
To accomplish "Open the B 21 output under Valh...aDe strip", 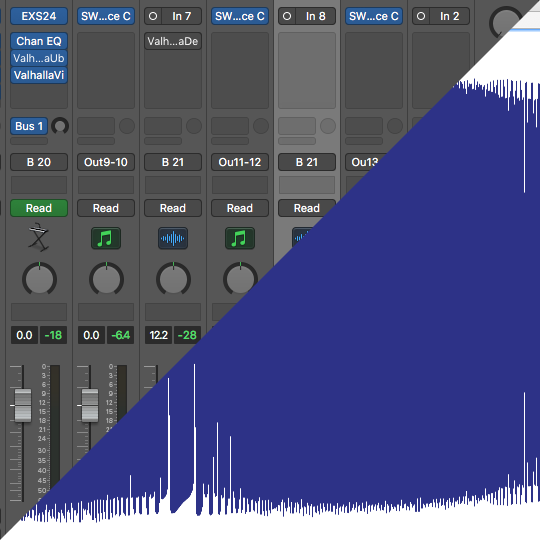I will coord(173,162).
